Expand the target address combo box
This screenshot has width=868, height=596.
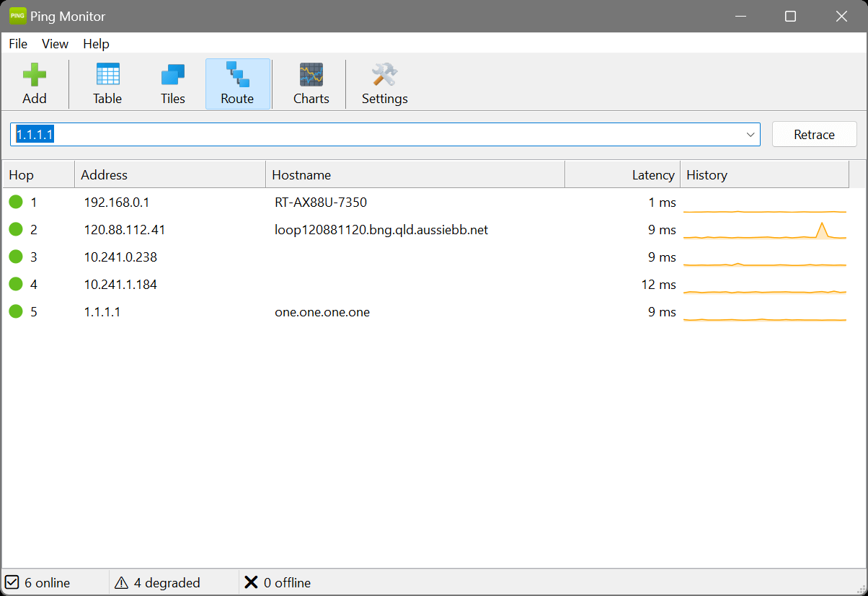point(750,134)
